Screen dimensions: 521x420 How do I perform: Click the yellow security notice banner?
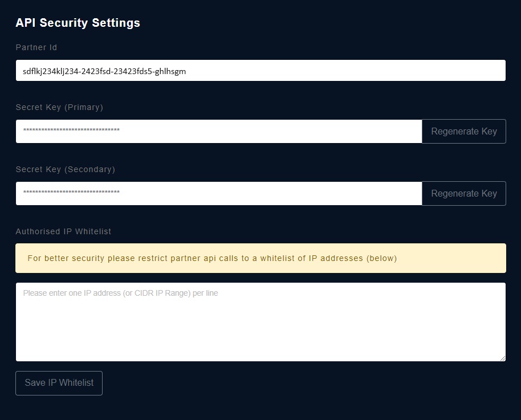[260, 258]
